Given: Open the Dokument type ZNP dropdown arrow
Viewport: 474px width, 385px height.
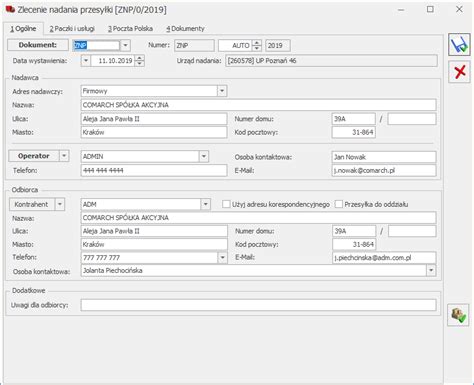Looking at the screenshot, I should pyautogui.click(x=125, y=45).
